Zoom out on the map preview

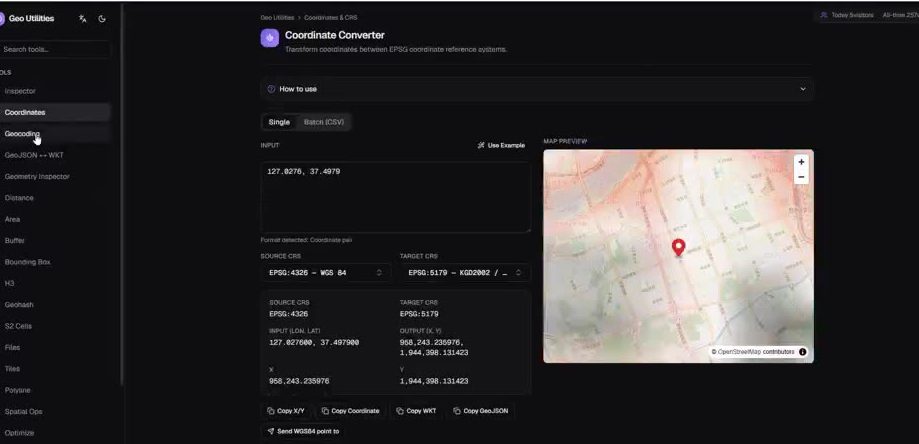801,177
